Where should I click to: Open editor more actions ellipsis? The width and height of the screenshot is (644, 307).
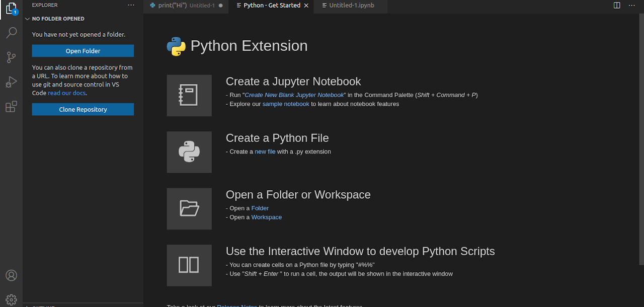631,5
